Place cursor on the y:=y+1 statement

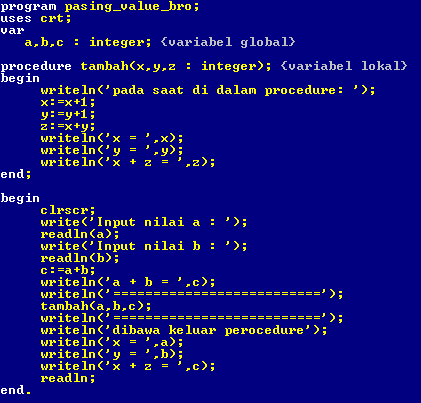[68, 114]
